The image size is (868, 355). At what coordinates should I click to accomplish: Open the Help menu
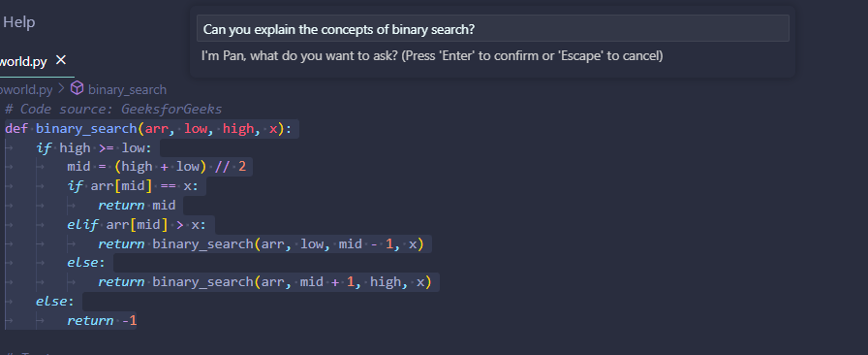[18, 22]
